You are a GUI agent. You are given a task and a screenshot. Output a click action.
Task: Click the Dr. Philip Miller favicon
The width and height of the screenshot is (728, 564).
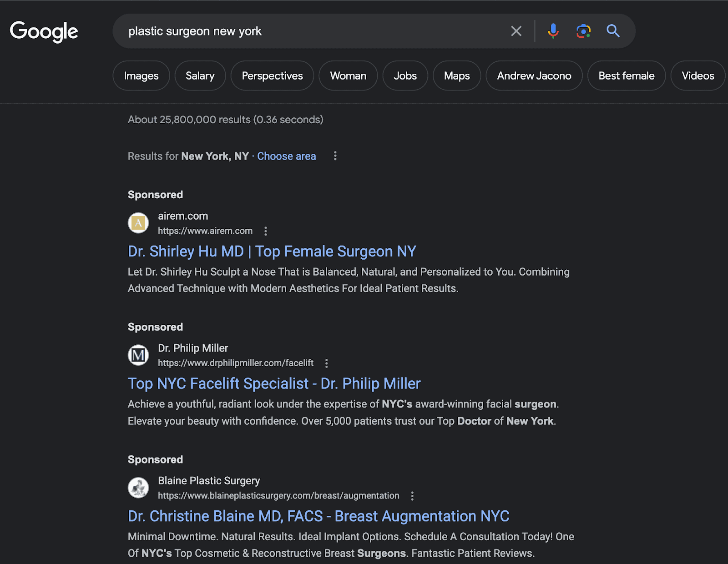(x=138, y=355)
